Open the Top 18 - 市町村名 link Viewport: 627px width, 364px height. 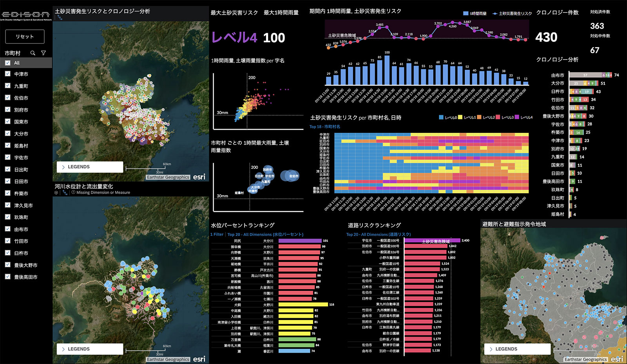point(325,127)
